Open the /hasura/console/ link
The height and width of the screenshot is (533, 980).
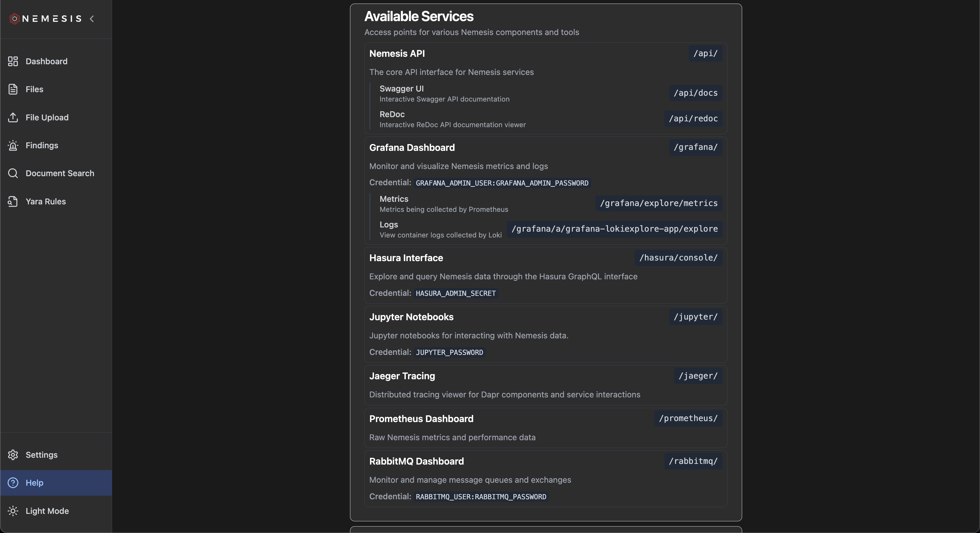click(678, 258)
